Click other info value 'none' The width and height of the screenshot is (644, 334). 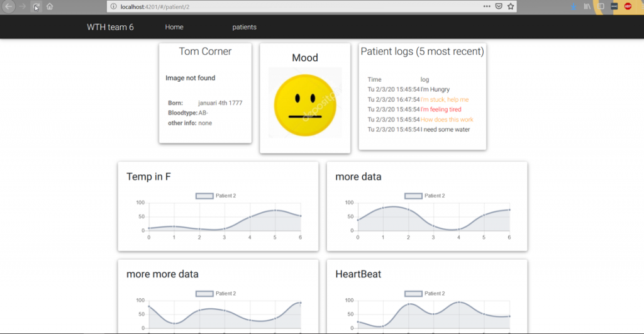(205, 123)
